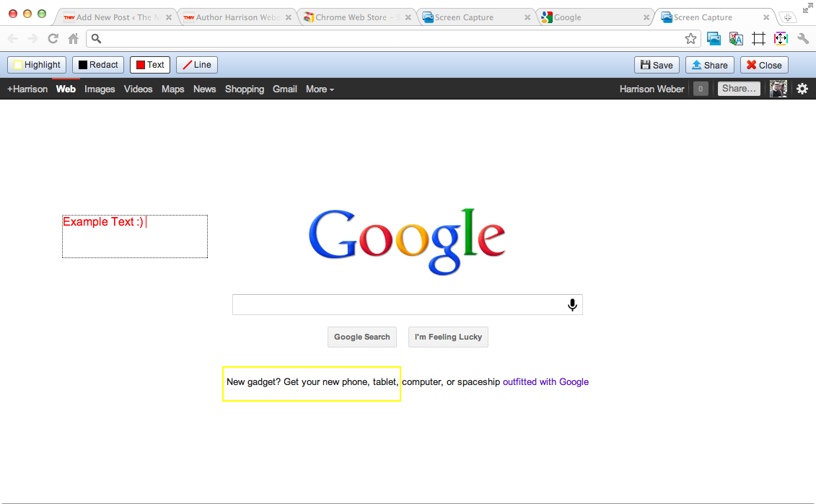
Task: Save the annotated screenshot
Action: [656, 64]
